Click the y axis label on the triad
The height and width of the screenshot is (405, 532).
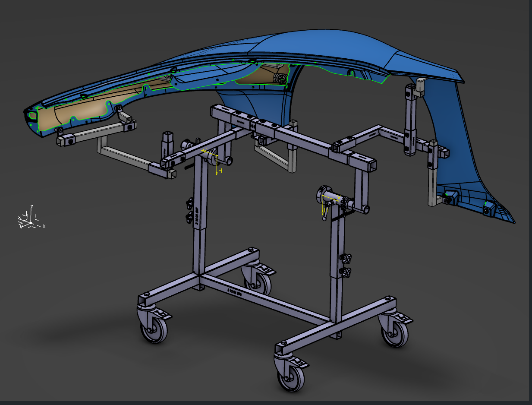[x=21, y=227]
